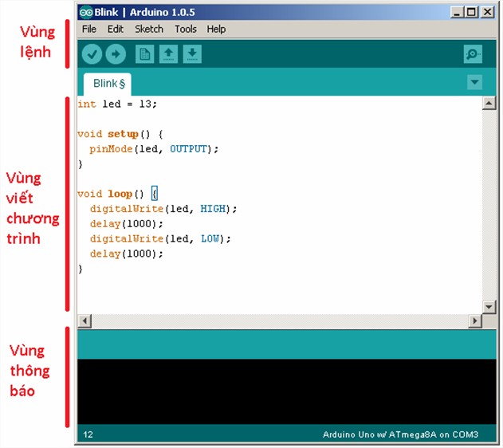Minimize the Arduino window
Screen dimensions: 503x448
(457, 13)
